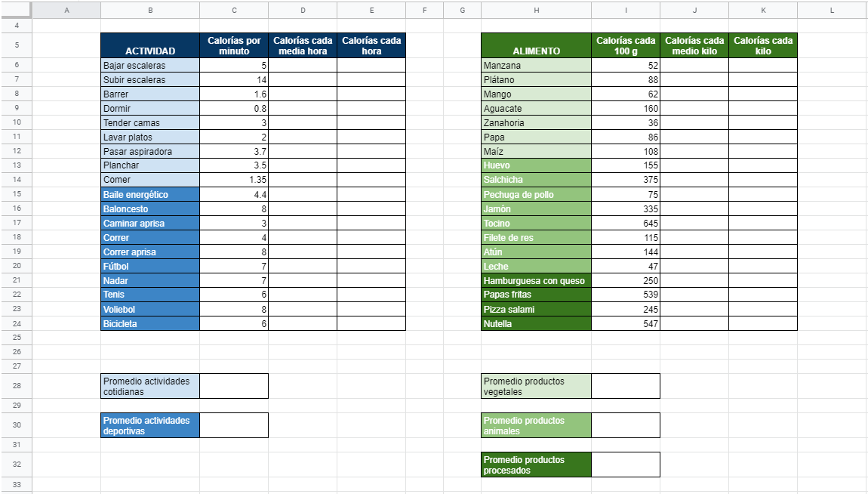Select the Pechuga de pollo cell
Screen dimensions: 868x494
pos(537,194)
